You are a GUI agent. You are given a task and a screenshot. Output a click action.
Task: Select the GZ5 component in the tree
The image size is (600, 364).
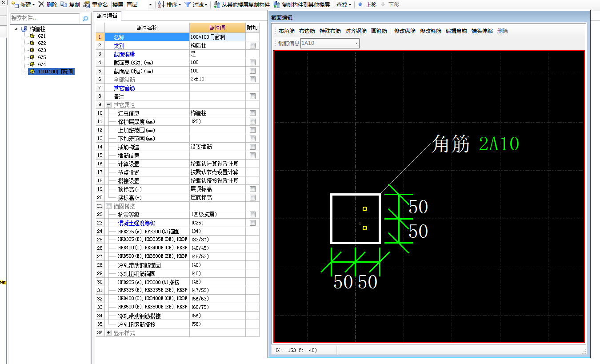pyautogui.click(x=42, y=57)
